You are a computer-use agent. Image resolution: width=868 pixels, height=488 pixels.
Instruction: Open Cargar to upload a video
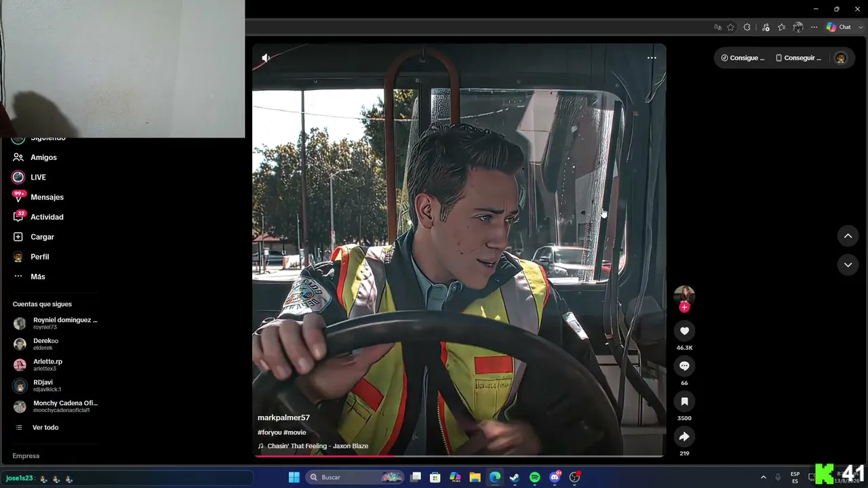(x=33, y=237)
